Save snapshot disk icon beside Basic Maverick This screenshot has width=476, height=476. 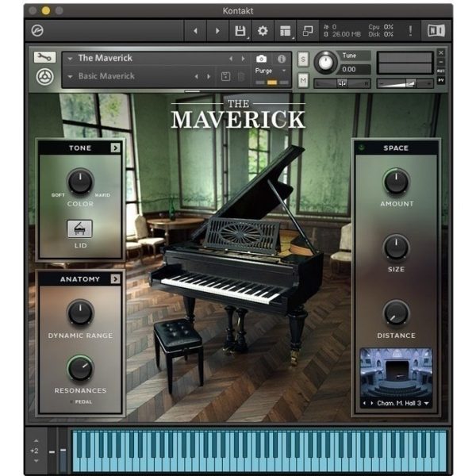point(225,76)
